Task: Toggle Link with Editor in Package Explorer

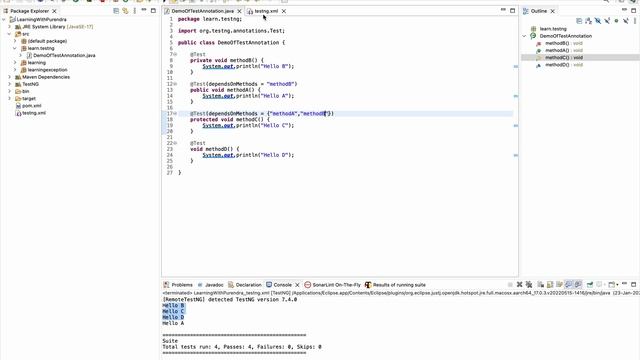Action: tap(125, 11)
